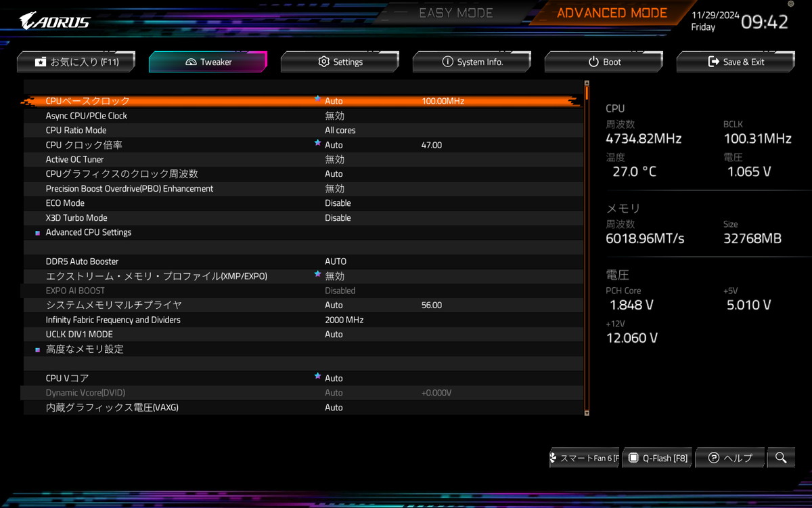Expand Advanced CPU Settings submenu
Viewport: 812px width, 508px height.
[x=89, y=232]
